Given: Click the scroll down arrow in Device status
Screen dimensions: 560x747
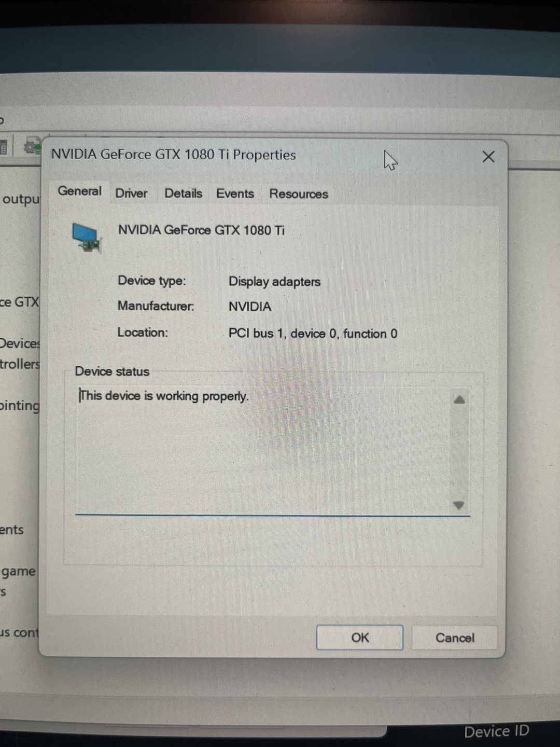Looking at the screenshot, I should tap(459, 505).
